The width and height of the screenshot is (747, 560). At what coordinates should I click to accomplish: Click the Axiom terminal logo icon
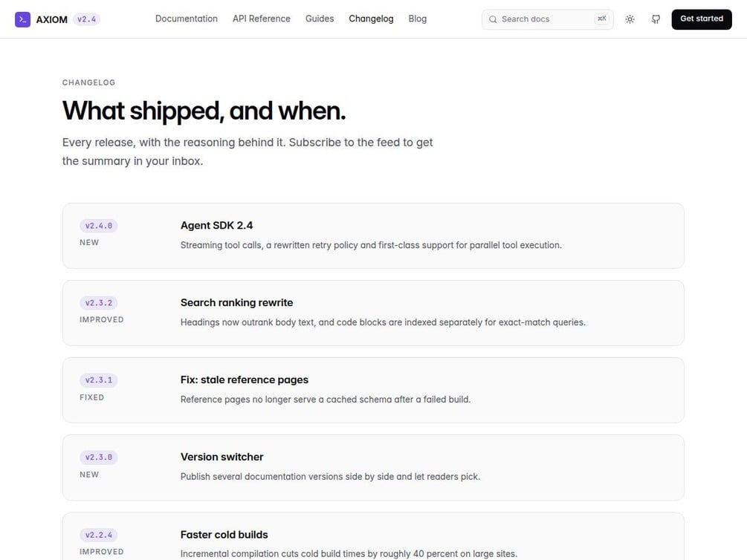(x=22, y=19)
